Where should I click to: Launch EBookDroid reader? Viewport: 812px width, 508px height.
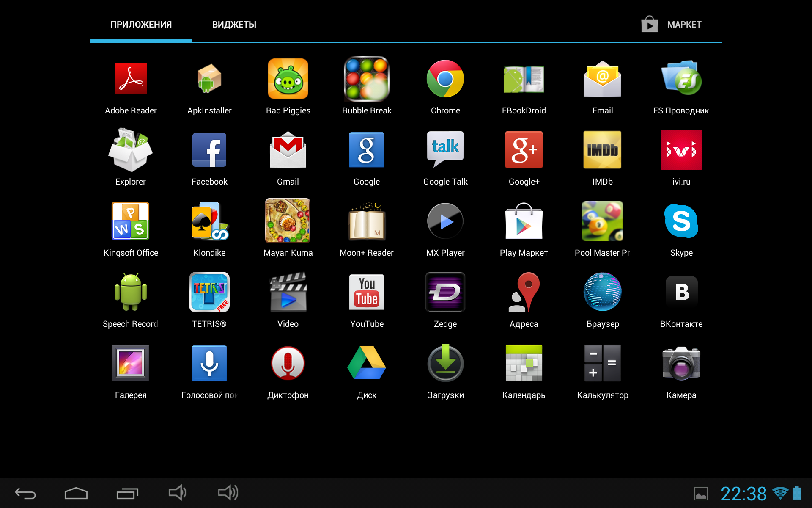point(524,79)
